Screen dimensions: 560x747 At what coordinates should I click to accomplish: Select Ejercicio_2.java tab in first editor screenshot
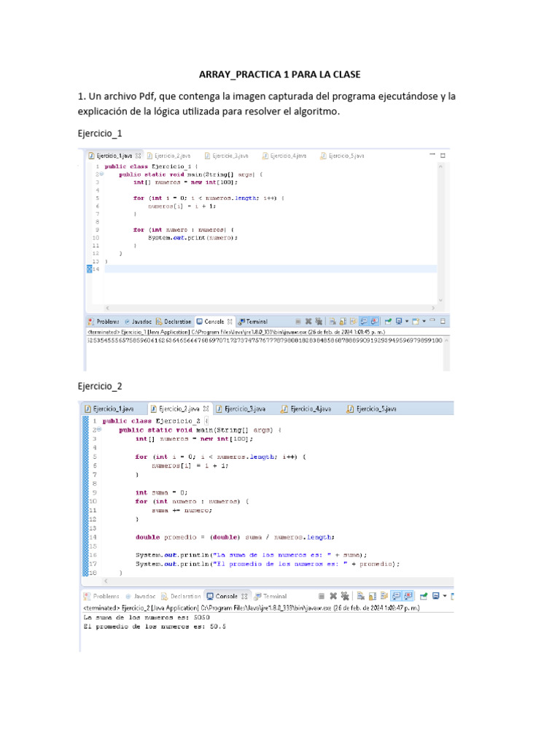169,156
